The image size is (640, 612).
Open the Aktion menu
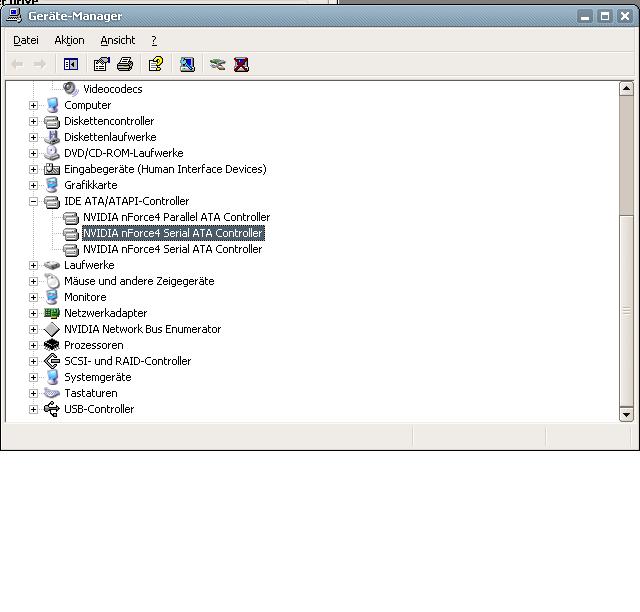click(x=69, y=40)
